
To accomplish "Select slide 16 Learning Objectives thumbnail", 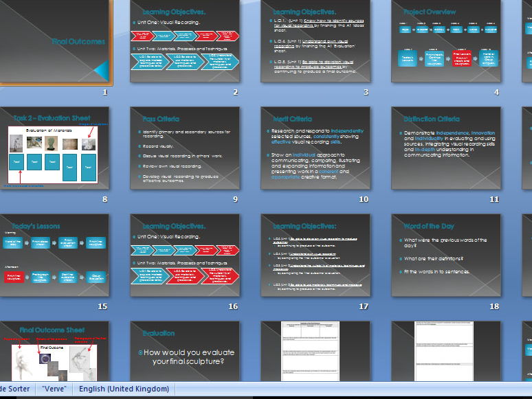I will (185, 255).
